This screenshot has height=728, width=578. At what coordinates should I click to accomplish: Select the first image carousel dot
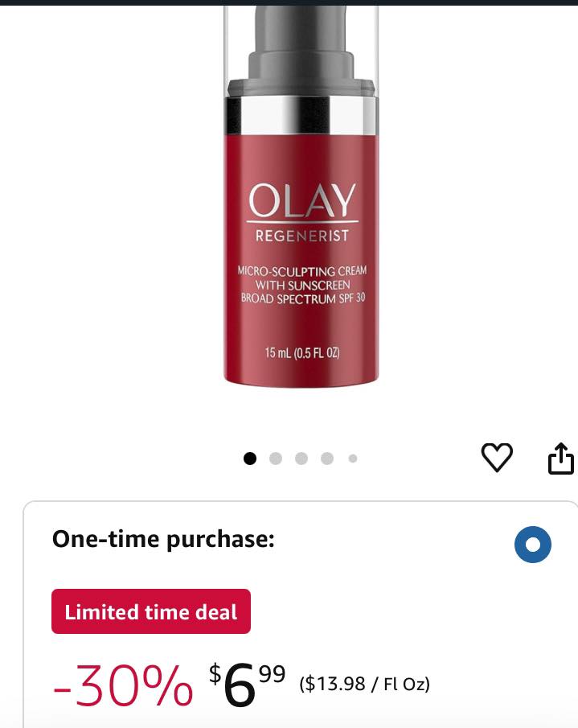250,459
